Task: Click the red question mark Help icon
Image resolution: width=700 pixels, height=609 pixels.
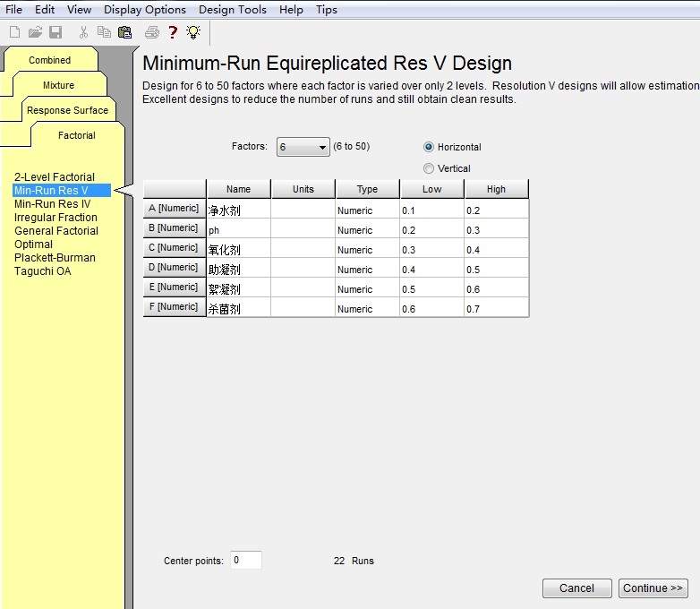Action: (x=173, y=32)
